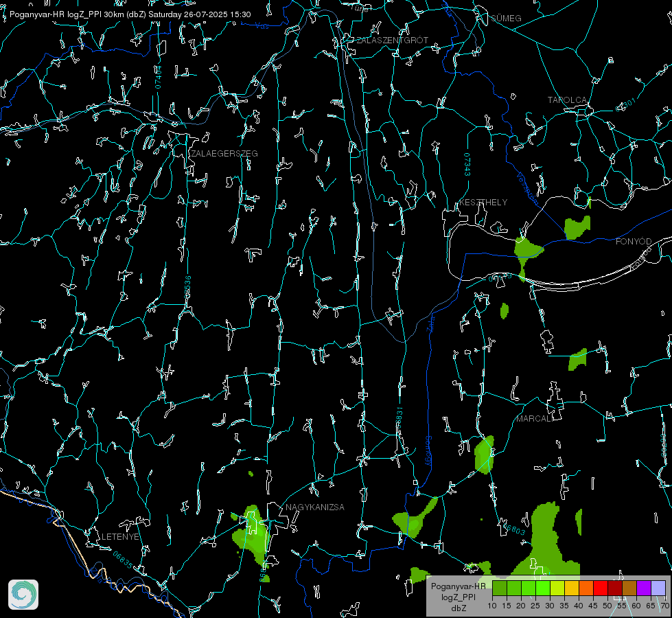The image size is (672, 618).
Task: Click the legend scale value 25
Action: (535, 606)
